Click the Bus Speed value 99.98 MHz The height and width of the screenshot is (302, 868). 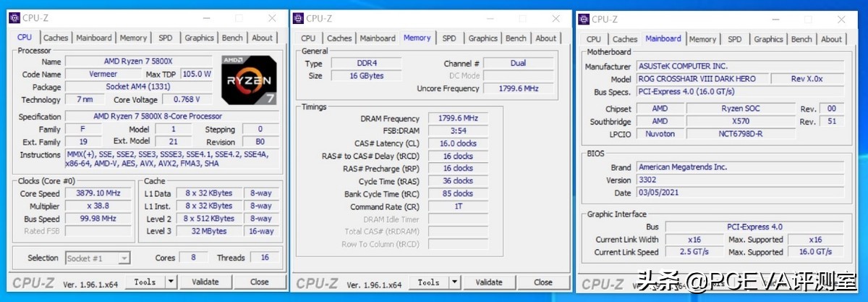pos(98,219)
